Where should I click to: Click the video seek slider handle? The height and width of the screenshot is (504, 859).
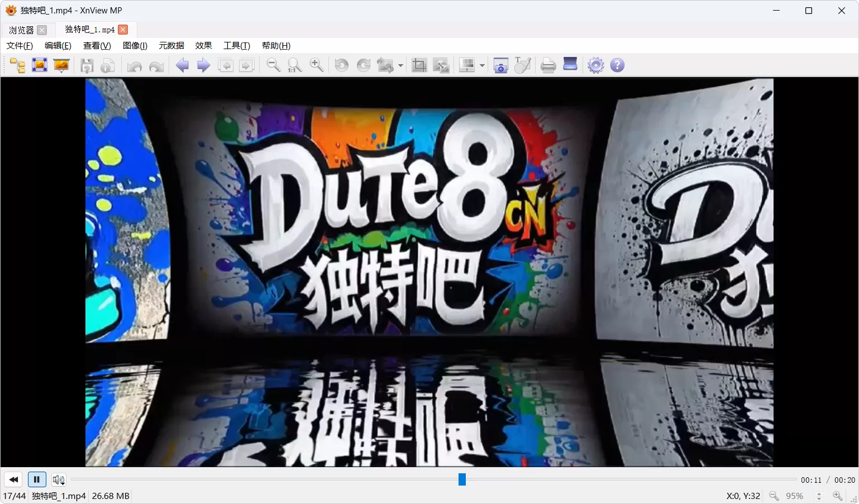pos(462,479)
